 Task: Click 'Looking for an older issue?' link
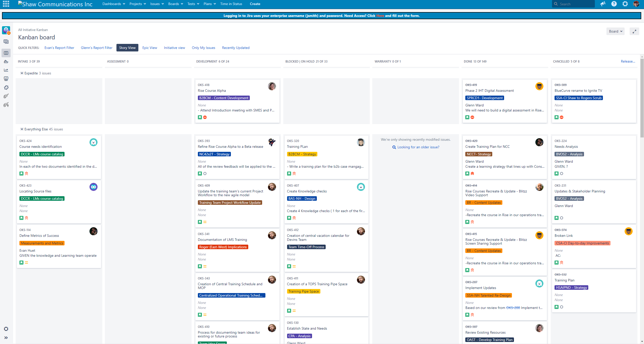tap(418, 147)
